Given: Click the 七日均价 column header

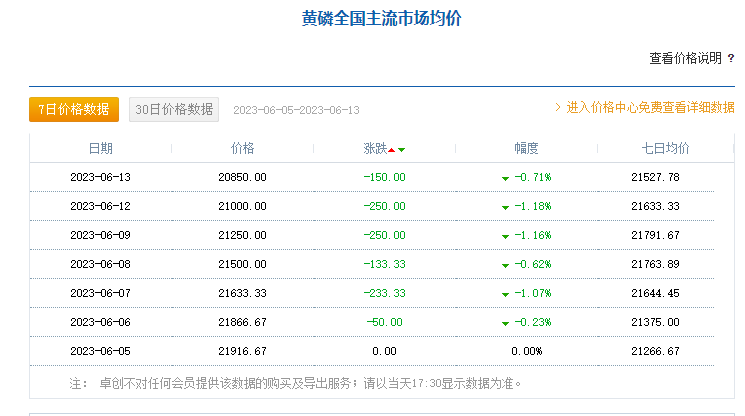Looking at the screenshot, I should pyautogui.click(x=665, y=149).
